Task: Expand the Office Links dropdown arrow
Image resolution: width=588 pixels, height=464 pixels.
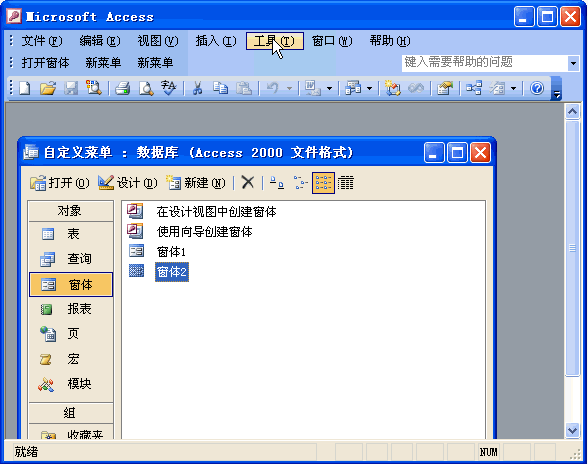Action: 329,89
